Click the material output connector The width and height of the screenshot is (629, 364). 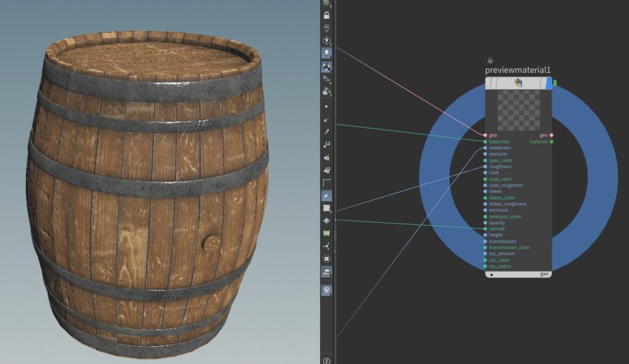[551, 142]
